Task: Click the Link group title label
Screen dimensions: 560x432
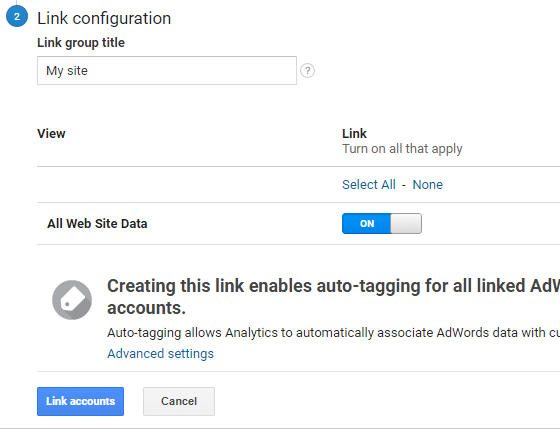Action: pyautogui.click(x=81, y=42)
